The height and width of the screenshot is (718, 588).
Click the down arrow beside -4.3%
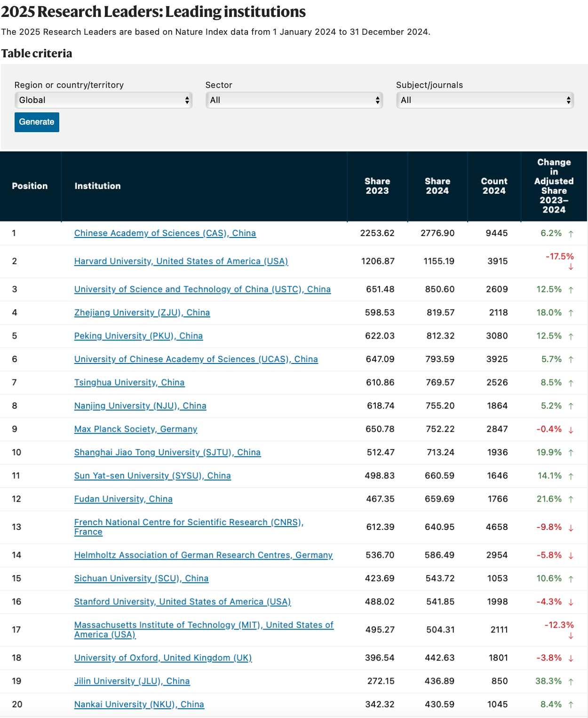click(x=571, y=602)
